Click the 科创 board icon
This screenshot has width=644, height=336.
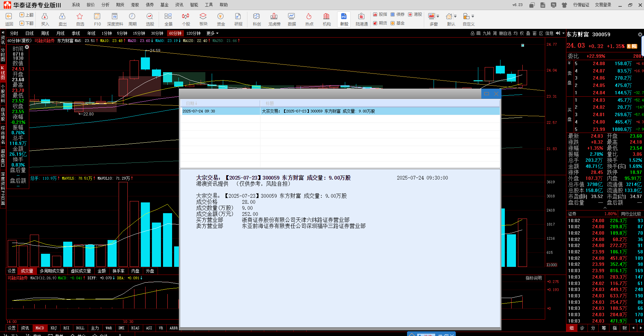pos(257,19)
